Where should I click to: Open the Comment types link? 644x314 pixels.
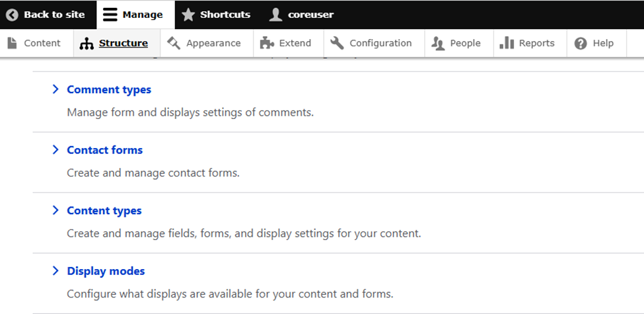coord(109,89)
